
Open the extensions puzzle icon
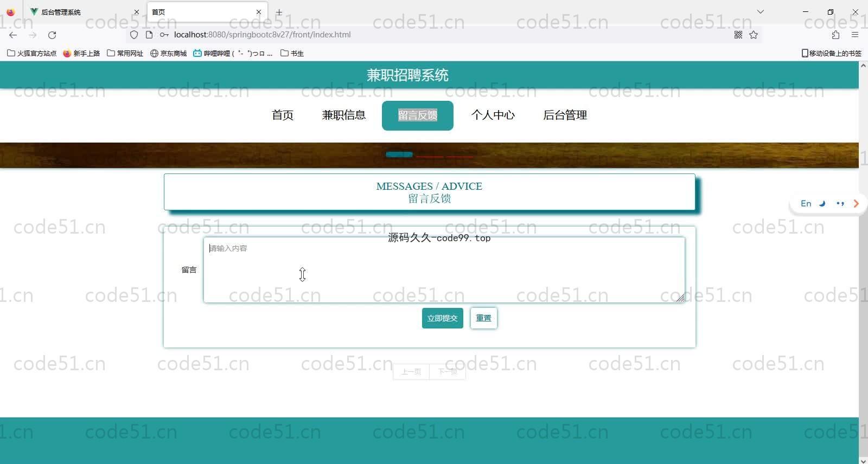pyautogui.click(x=835, y=35)
